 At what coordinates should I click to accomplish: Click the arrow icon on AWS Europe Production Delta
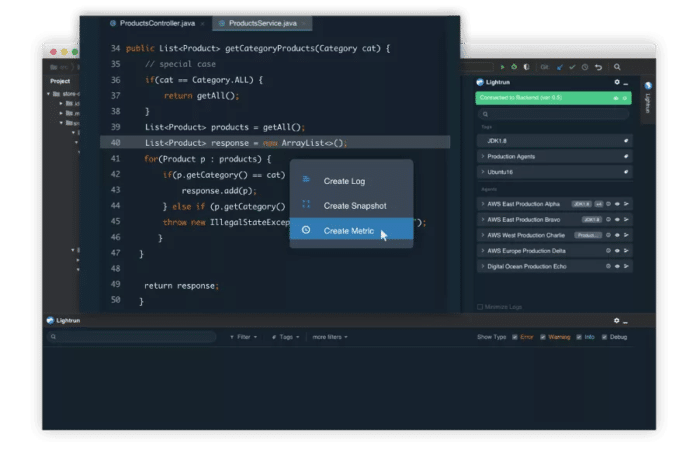(x=626, y=251)
